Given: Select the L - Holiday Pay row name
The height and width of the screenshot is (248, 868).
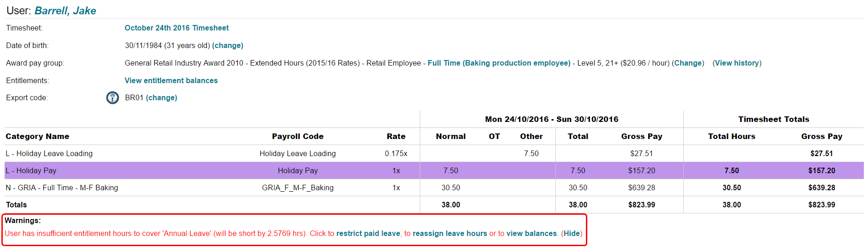Looking at the screenshot, I should pos(31,171).
